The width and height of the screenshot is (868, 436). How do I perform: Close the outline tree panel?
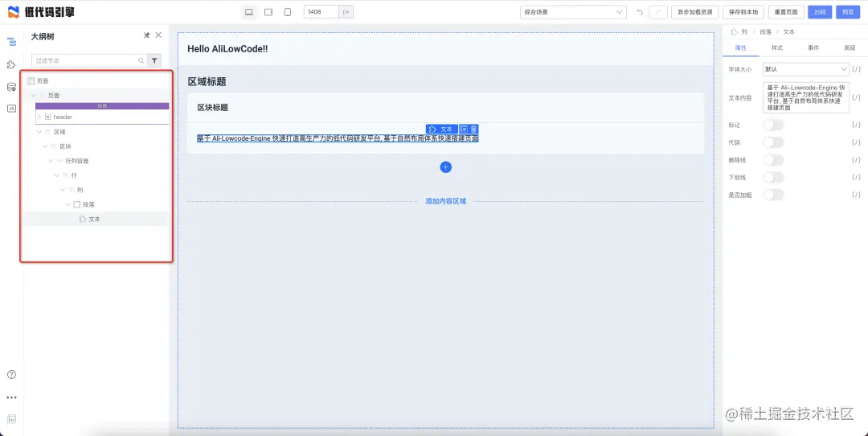coord(158,35)
